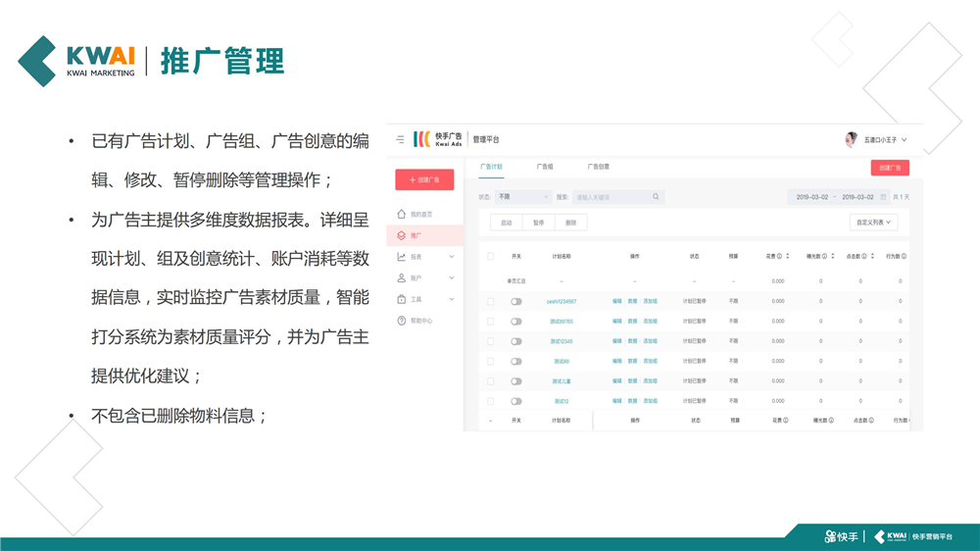Image resolution: width=980 pixels, height=551 pixels.
Task: Open the plan link 测试儿童
Action: coord(562,381)
